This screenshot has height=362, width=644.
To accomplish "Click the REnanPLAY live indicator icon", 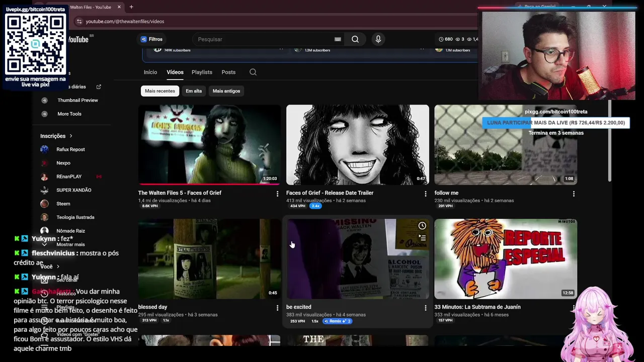I will pyautogui.click(x=99, y=176).
